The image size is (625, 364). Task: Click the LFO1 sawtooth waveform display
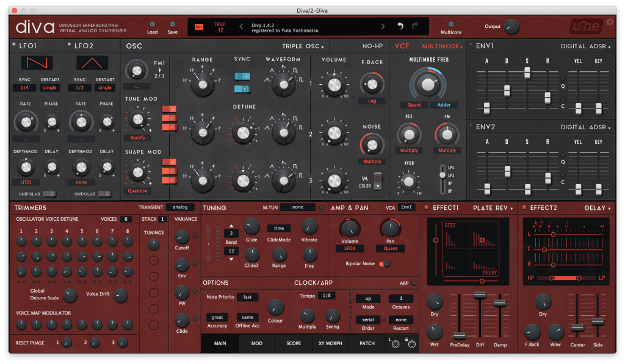click(37, 63)
